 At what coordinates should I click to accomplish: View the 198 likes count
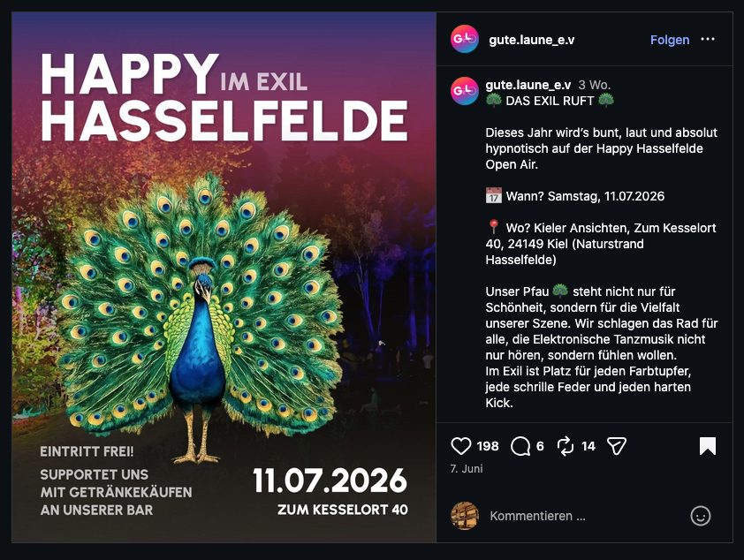(488, 446)
